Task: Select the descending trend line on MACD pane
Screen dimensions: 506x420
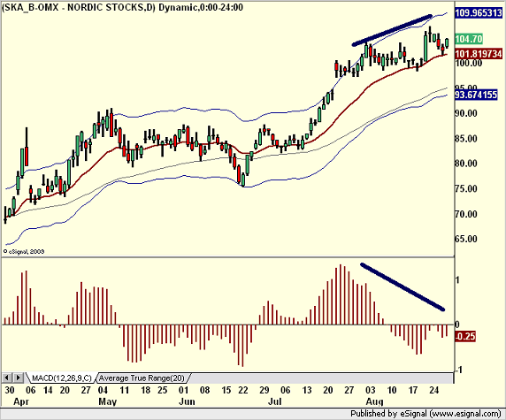Action: click(x=402, y=287)
